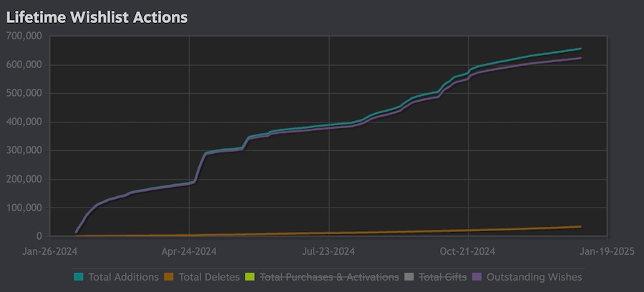644x292 pixels.
Task: Click the orange Total Deletes legend swatch
Action: coord(170,277)
